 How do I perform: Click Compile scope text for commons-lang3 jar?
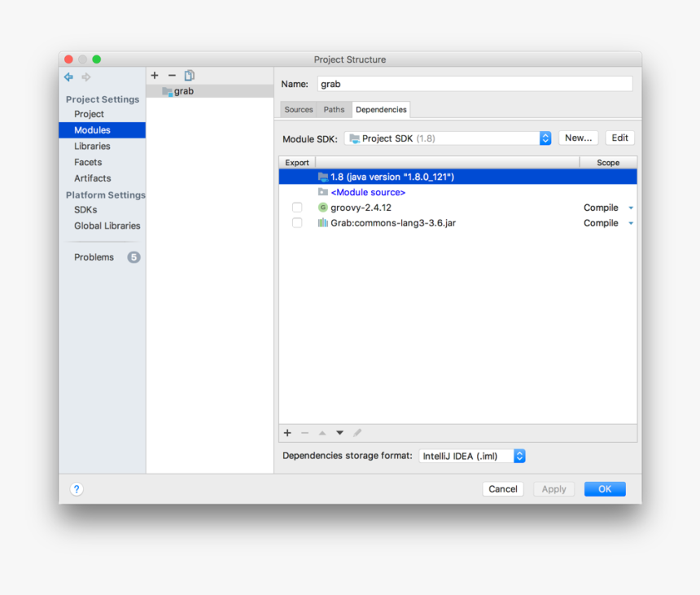point(601,223)
